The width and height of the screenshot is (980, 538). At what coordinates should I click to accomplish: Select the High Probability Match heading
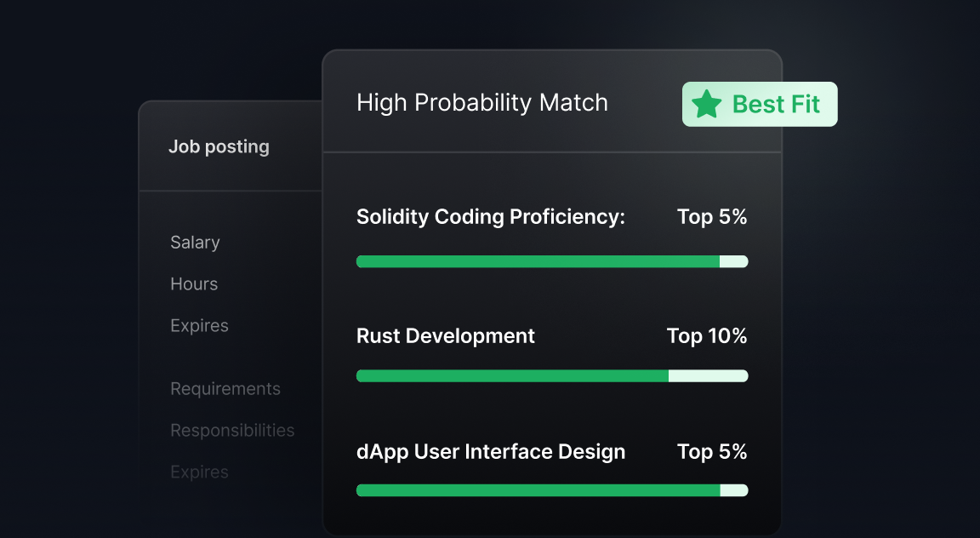[481, 103]
